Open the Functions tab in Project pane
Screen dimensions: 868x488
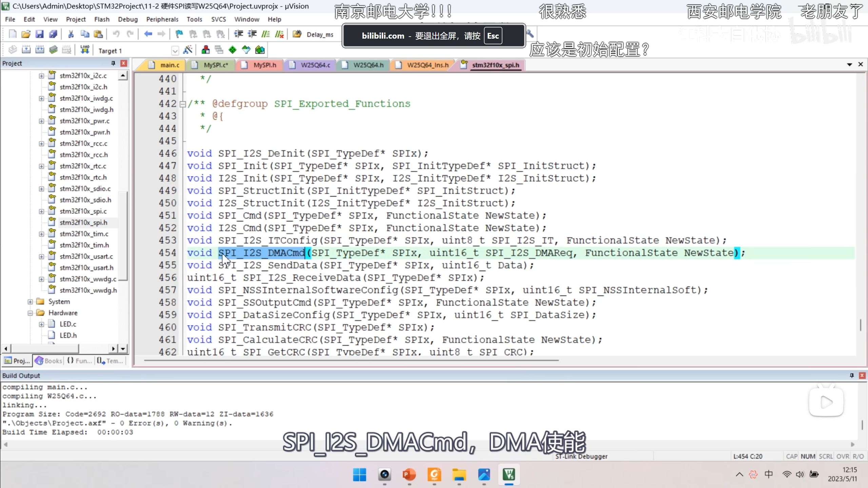80,361
